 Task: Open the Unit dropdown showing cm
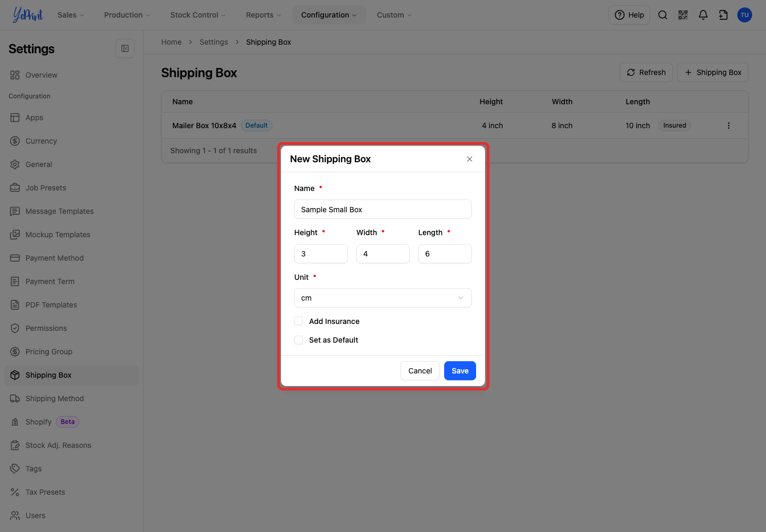click(x=383, y=298)
